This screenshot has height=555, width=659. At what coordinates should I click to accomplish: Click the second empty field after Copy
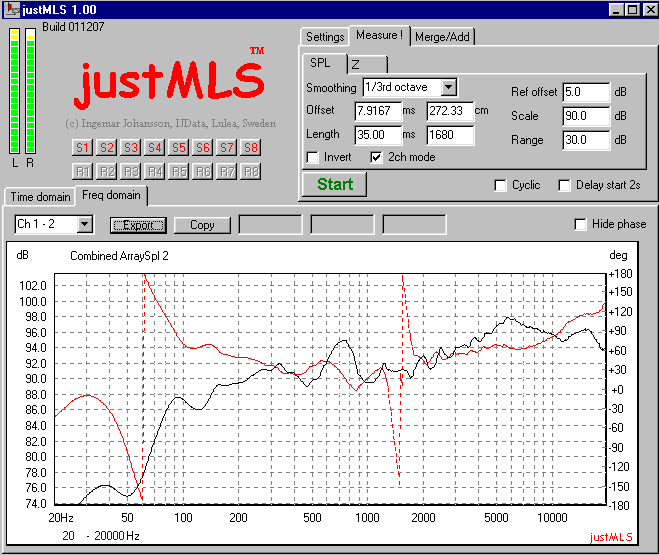(x=342, y=224)
